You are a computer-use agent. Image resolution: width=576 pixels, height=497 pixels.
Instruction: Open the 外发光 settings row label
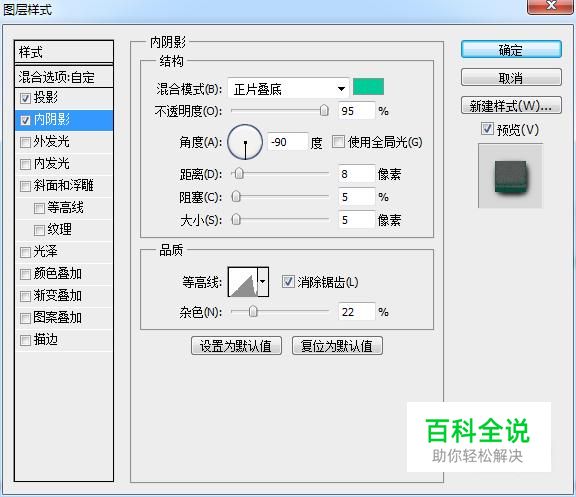[x=51, y=141]
